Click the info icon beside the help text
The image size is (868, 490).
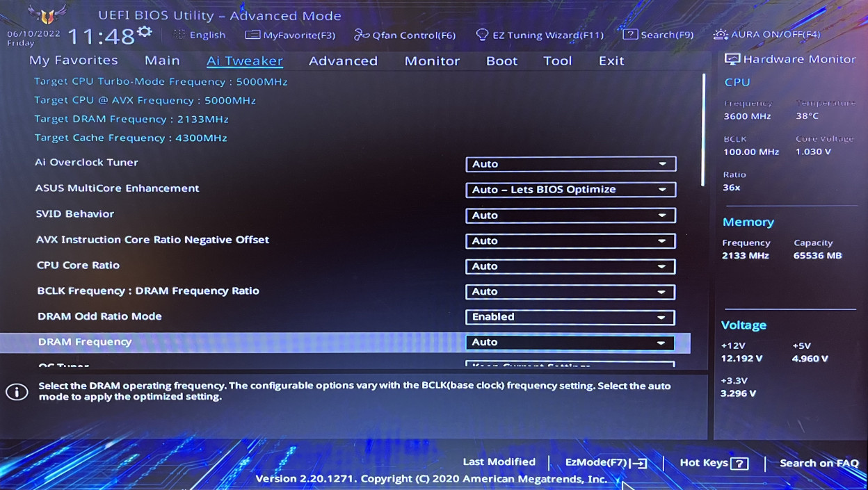17,392
